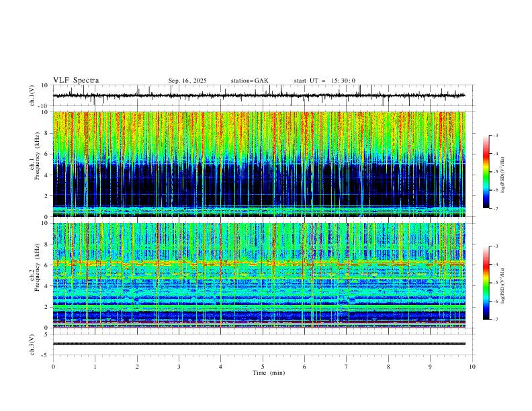Click the 'ch.1(V)' waveform axis label

(32, 95)
